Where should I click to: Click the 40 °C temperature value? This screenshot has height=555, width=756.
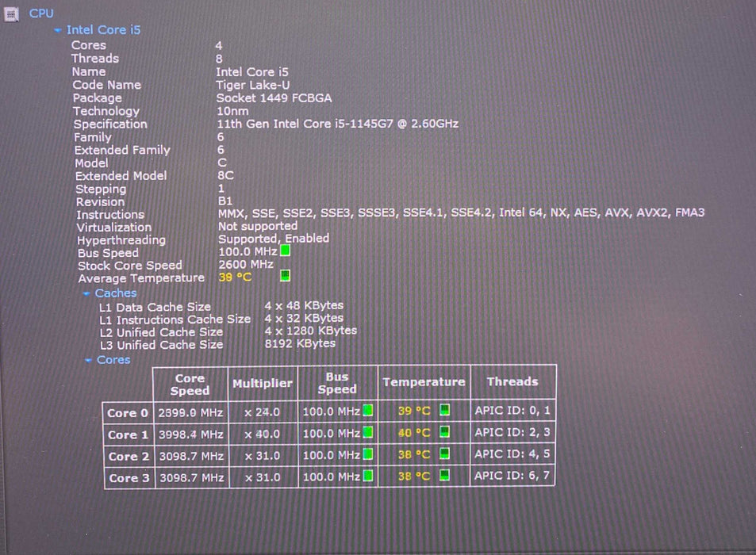(x=413, y=433)
